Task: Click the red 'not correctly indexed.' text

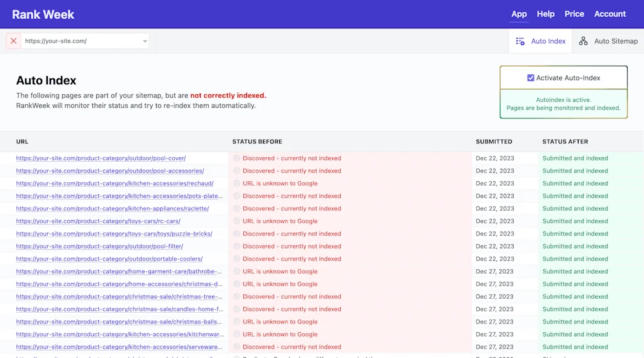Action: click(228, 96)
